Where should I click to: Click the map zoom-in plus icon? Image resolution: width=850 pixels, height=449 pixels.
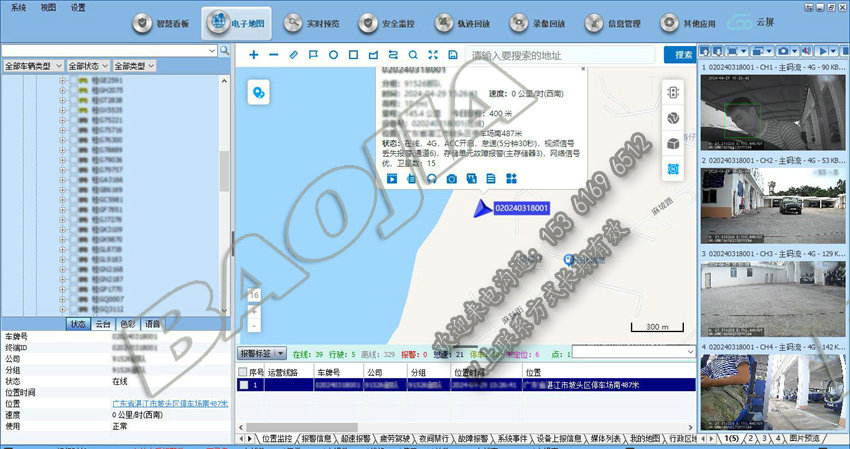point(254,54)
